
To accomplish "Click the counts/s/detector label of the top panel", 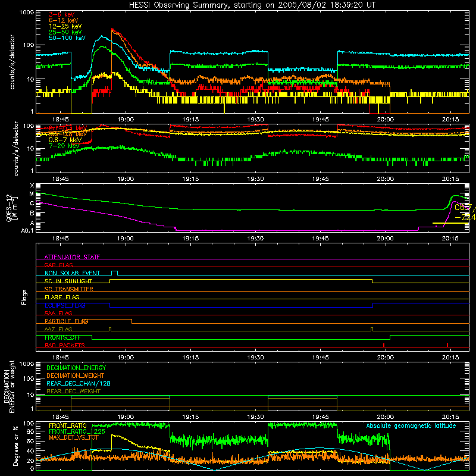I will tap(12, 62).
